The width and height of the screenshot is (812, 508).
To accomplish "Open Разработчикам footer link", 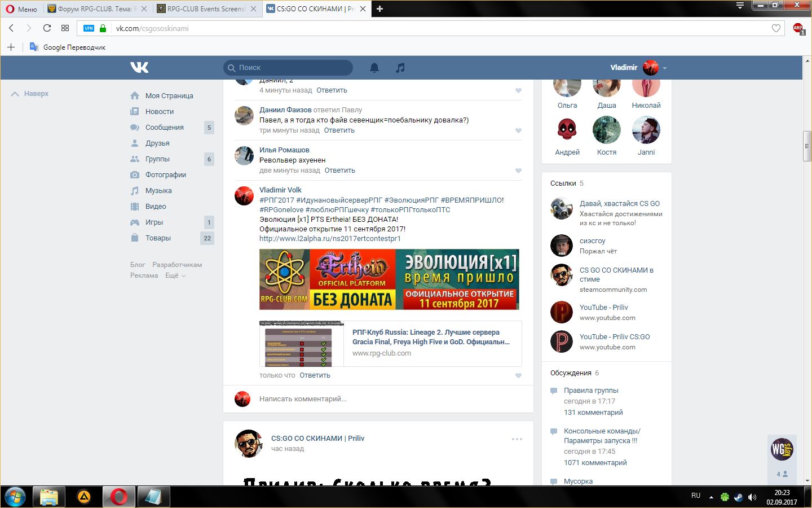I will click(x=177, y=265).
